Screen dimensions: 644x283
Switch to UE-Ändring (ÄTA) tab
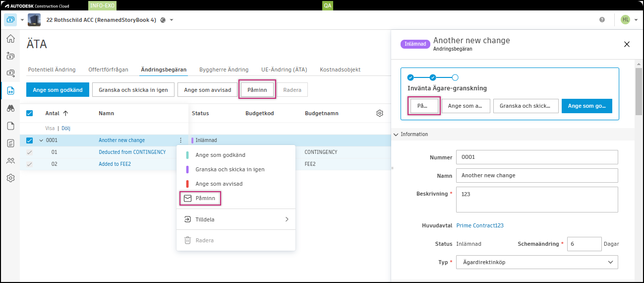(284, 70)
